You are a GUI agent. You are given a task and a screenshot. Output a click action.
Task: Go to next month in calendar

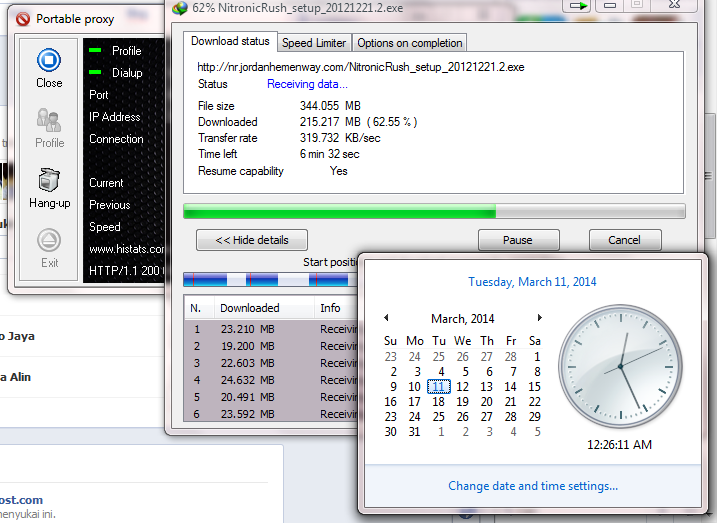click(540, 318)
